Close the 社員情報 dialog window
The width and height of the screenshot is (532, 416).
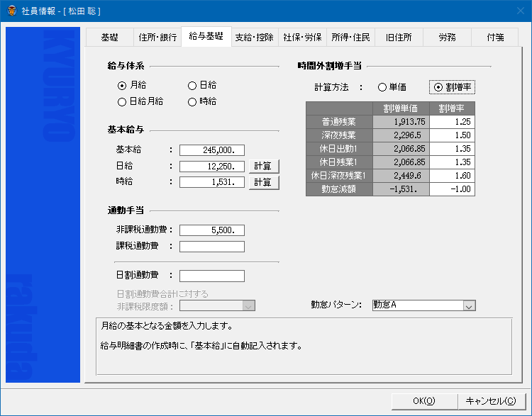(521, 11)
